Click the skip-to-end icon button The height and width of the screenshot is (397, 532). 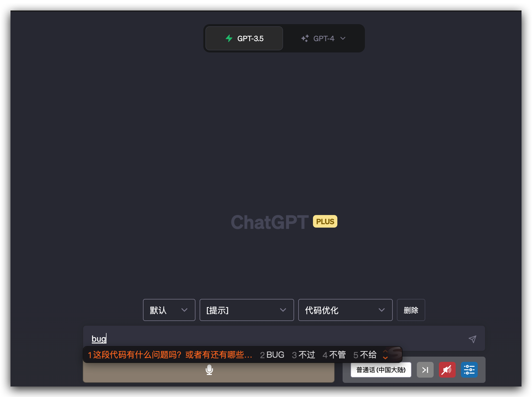(x=425, y=370)
